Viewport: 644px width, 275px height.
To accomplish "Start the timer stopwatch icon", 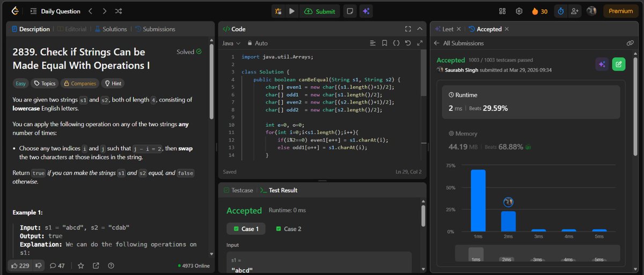I will 561,11.
